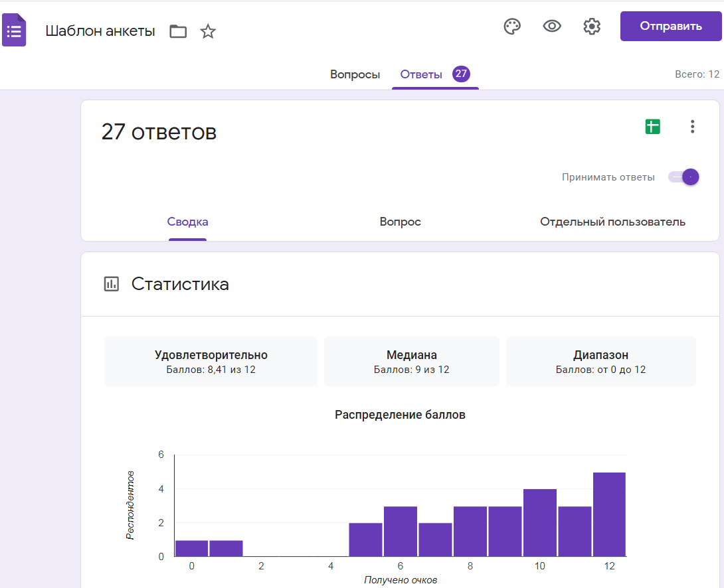Click the Google Forms home logo

(14, 31)
